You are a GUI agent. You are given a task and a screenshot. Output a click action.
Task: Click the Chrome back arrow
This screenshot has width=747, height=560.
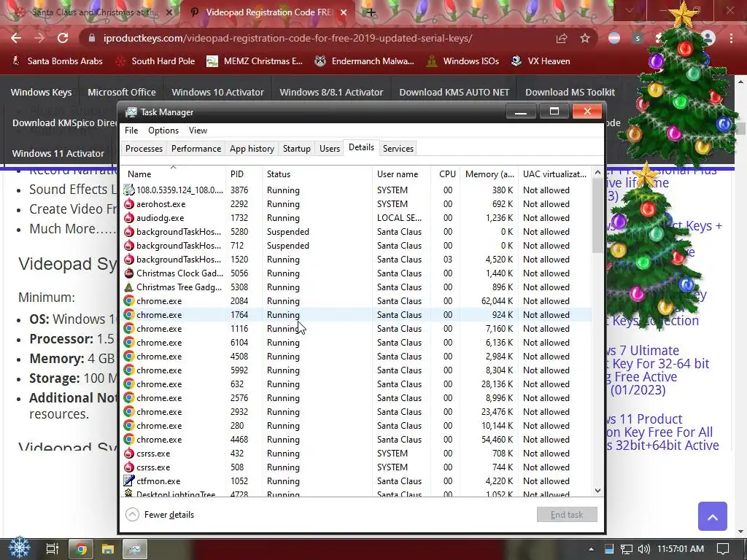(16, 38)
